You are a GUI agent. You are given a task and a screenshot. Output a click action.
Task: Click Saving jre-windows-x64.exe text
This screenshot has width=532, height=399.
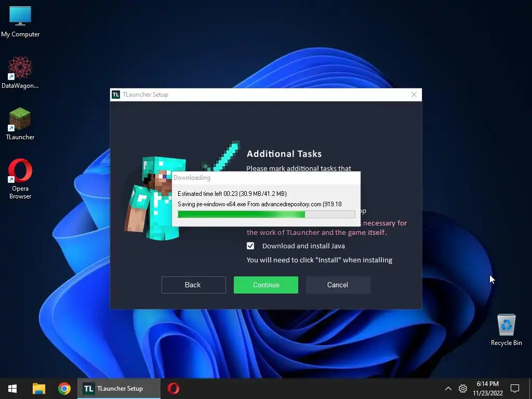[260, 204]
